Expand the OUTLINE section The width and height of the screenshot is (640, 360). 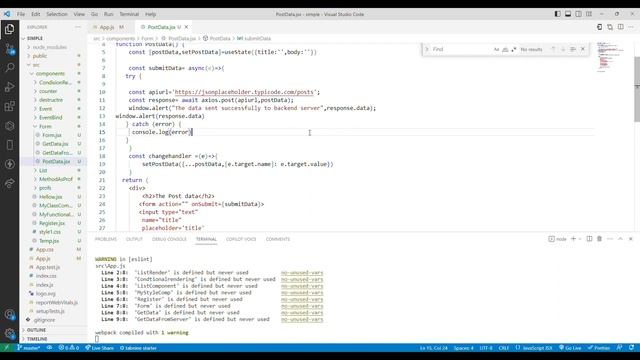[53, 330]
